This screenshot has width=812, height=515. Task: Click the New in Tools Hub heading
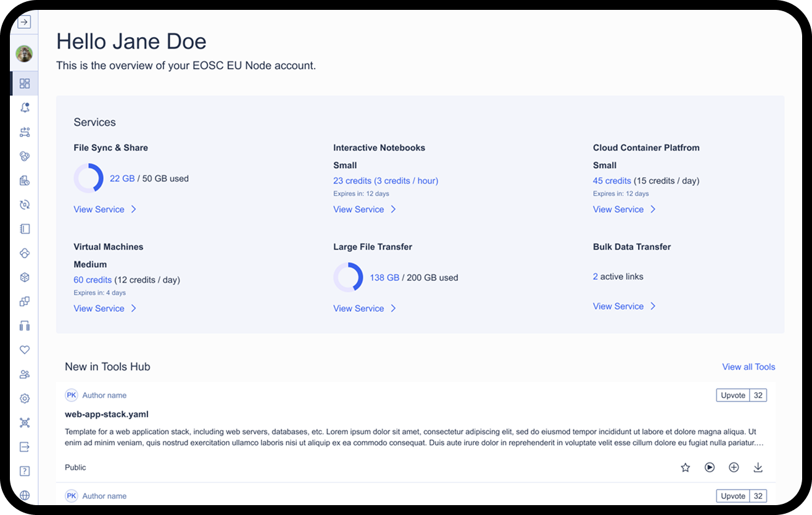(107, 367)
